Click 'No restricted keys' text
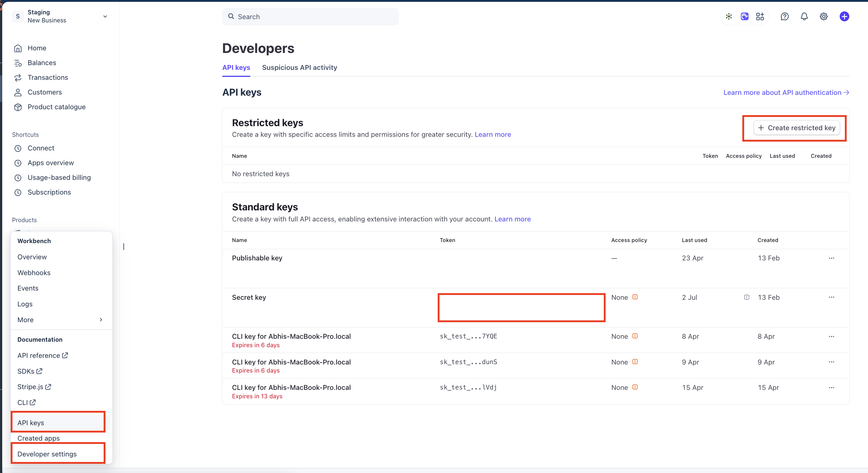This screenshot has height=473, width=868. point(261,174)
